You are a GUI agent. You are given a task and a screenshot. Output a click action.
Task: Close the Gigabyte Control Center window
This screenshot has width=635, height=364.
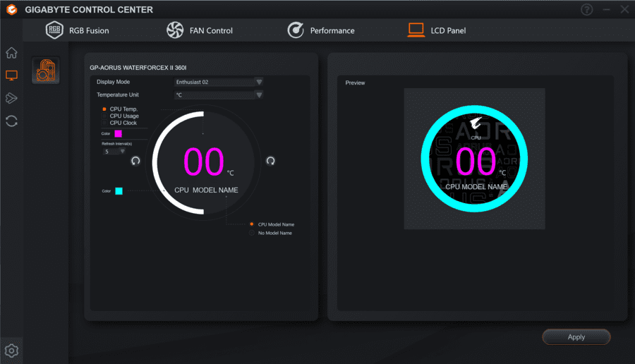tap(624, 9)
